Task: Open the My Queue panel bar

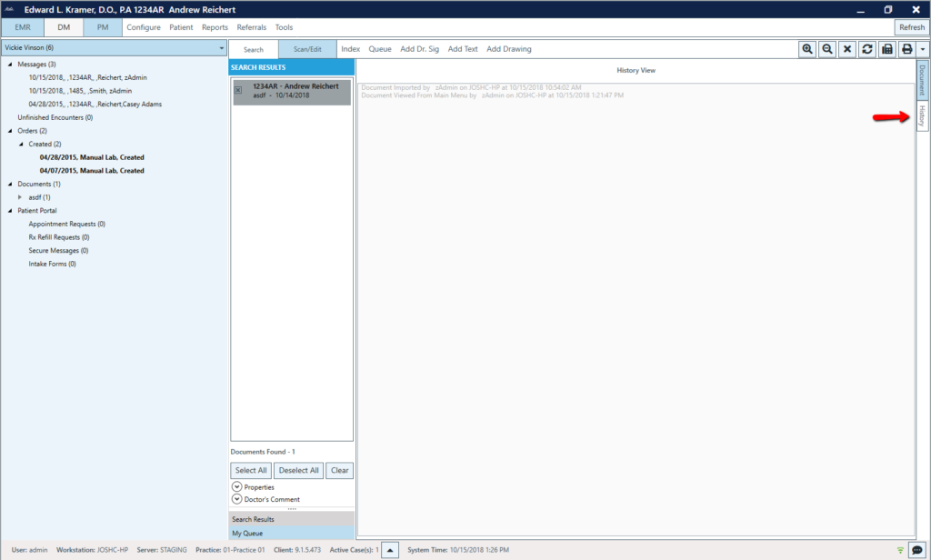Action: [x=292, y=534]
